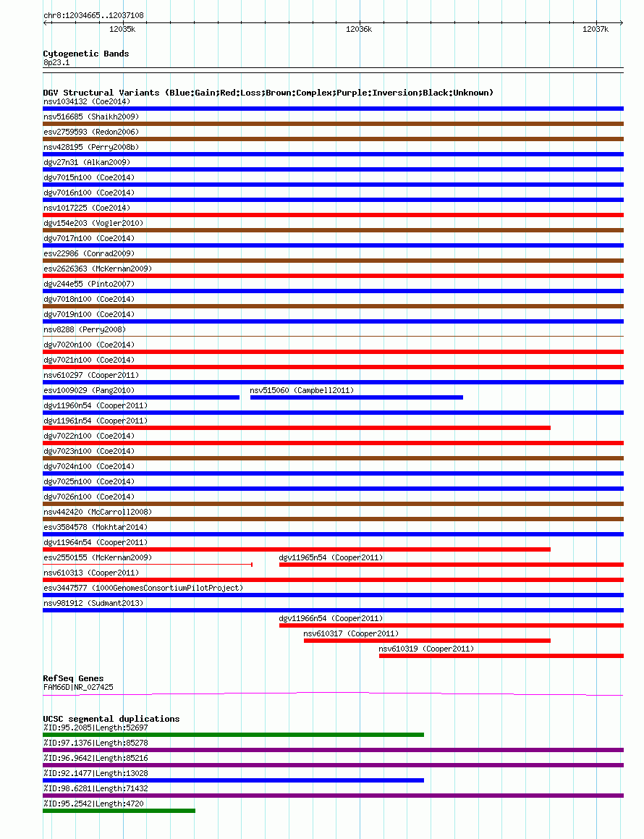The image size is (644, 839).
Task: Select dgv7021n100 (Coe2014) label
Action: [x=89, y=360]
